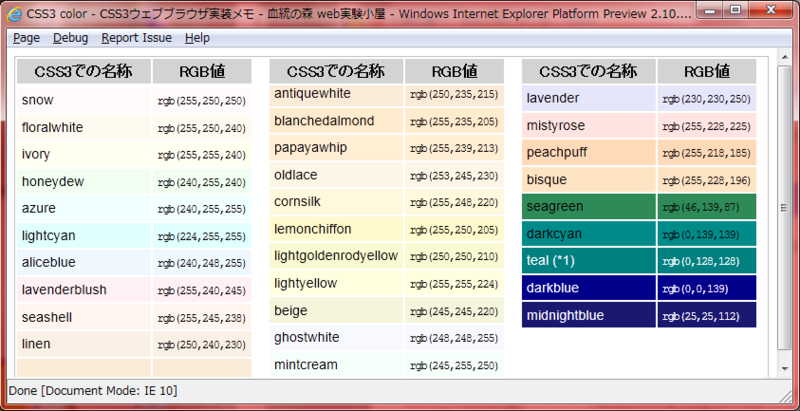Click the lightgoldenrodyellow color name

click(x=336, y=256)
